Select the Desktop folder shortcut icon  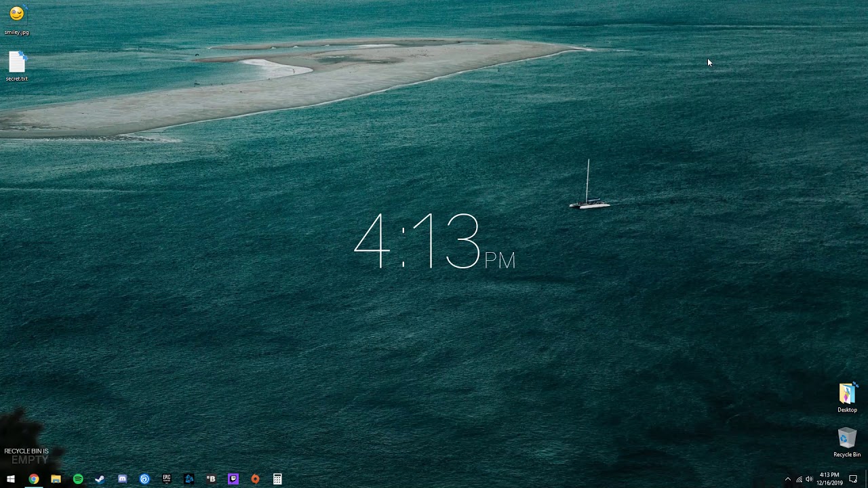pyautogui.click(x=847, y=398)
